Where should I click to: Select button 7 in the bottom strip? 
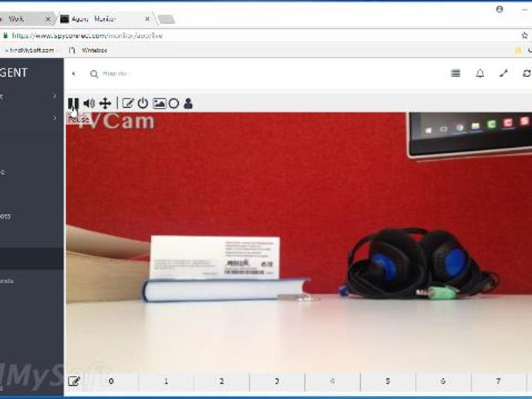pos(498,381)
